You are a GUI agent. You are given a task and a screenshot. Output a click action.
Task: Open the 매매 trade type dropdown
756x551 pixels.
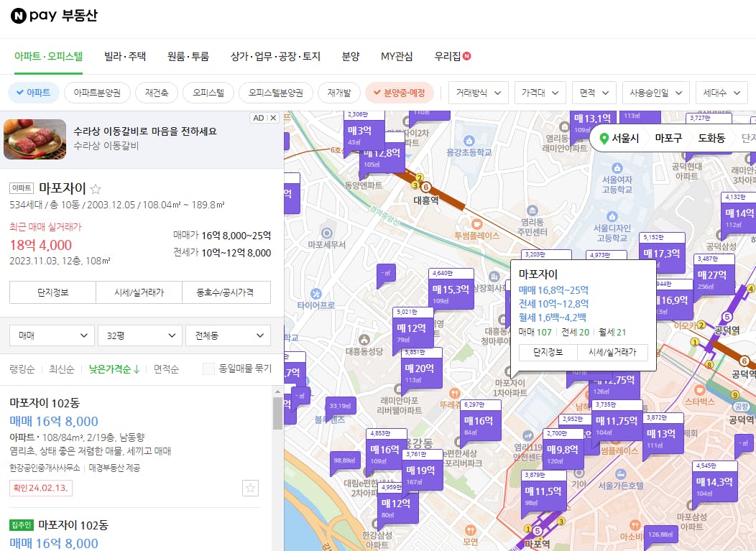(x=52, y=335)
